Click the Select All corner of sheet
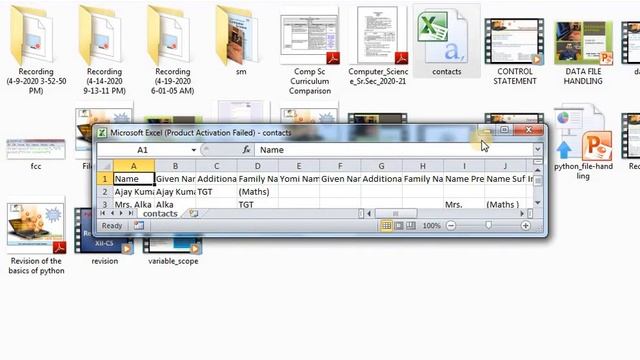 tap(105, 166)
